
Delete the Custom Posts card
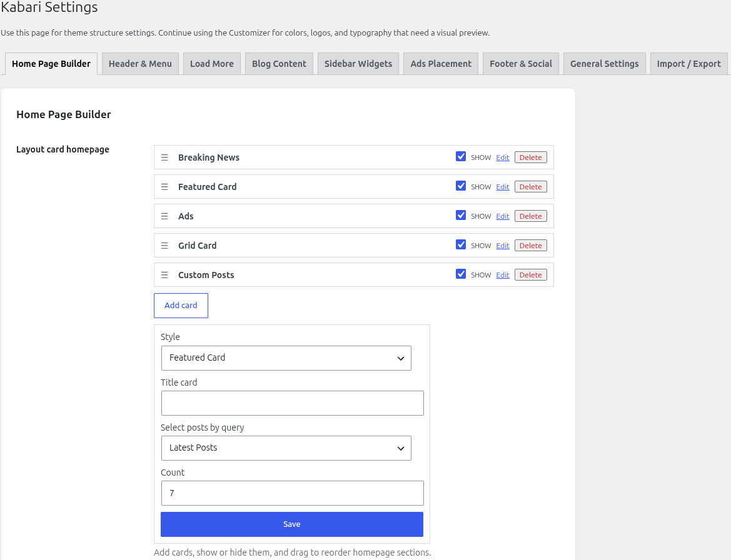coord(530,275)
